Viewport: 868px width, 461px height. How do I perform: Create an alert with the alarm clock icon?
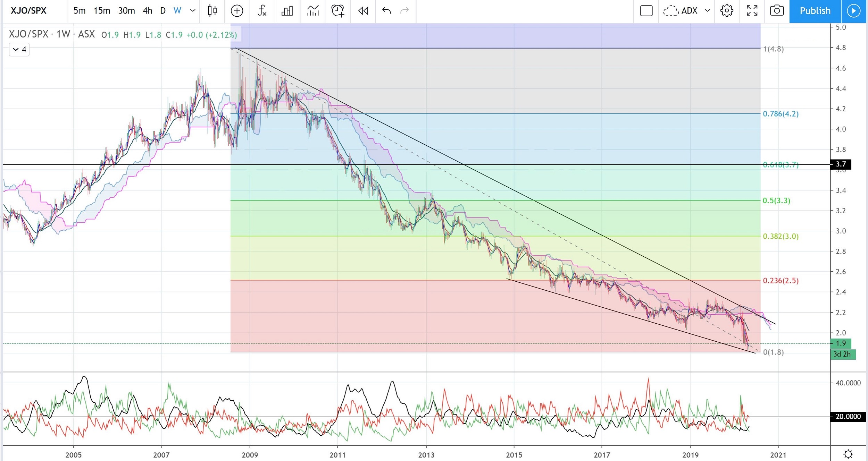coord(337,11)
